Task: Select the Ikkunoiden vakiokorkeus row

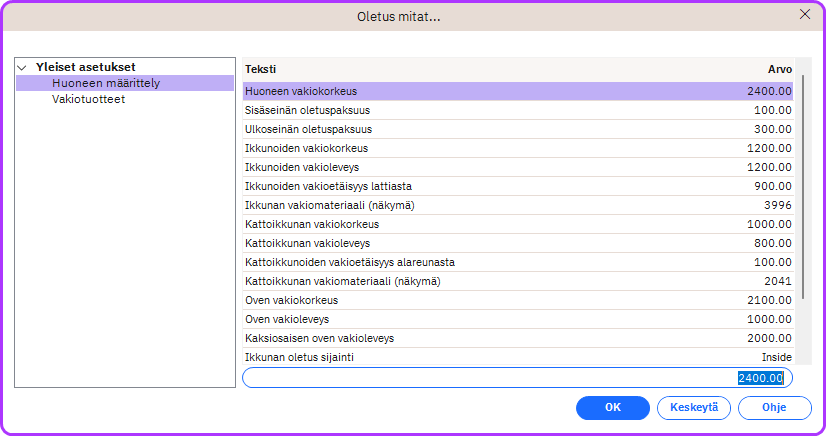Action: click(x=518, y=148)
